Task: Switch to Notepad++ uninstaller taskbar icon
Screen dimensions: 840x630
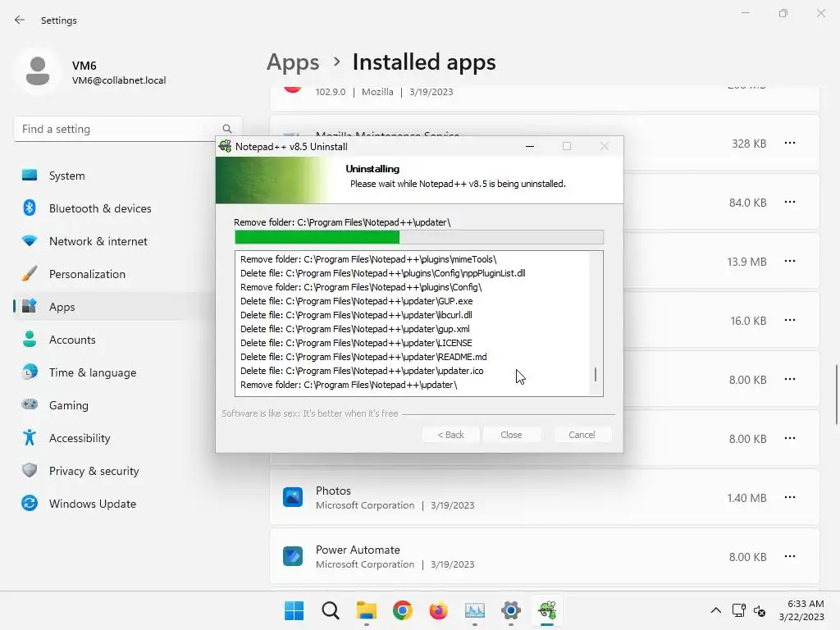Action: 547,610
